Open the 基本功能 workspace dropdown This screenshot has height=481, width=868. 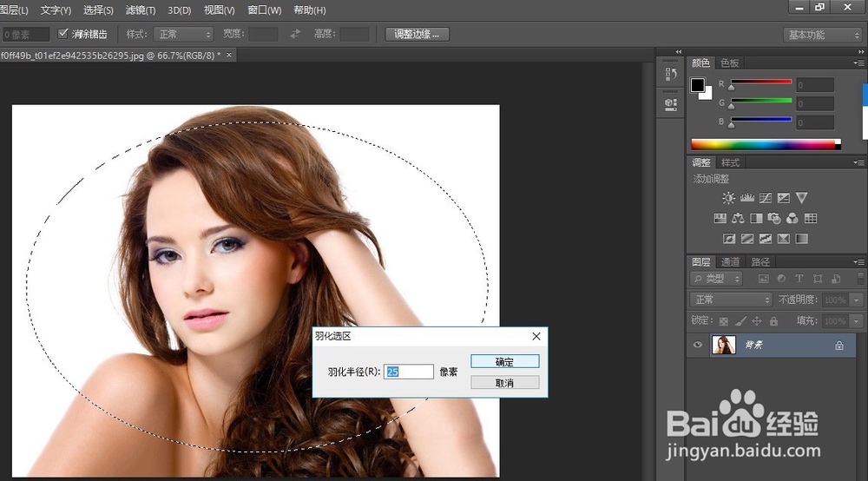823,35
